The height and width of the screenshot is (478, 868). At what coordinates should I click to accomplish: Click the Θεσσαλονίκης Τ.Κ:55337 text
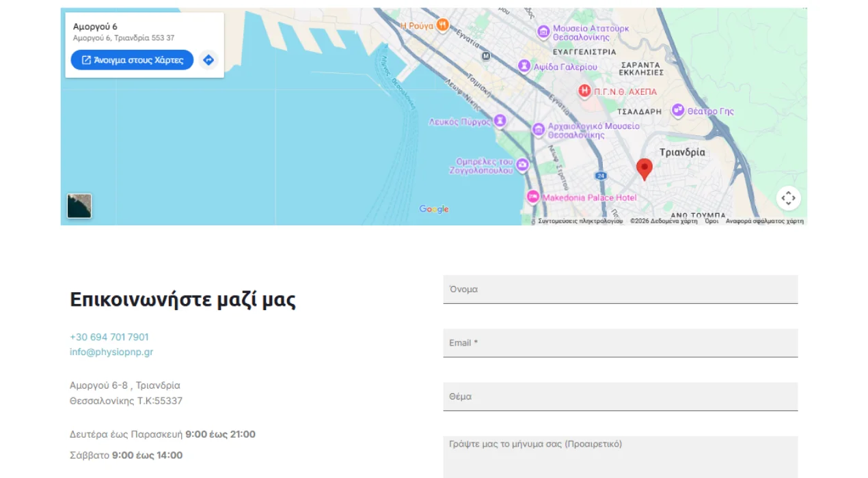[126, 401]
